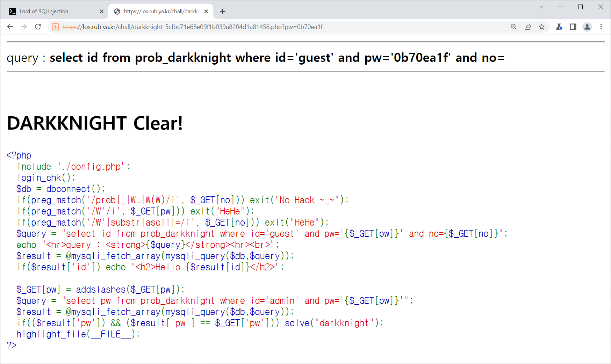The image size is (611, 364).
Task: Close the Lord of SQLInjection tab
Action: pos(102,11)
